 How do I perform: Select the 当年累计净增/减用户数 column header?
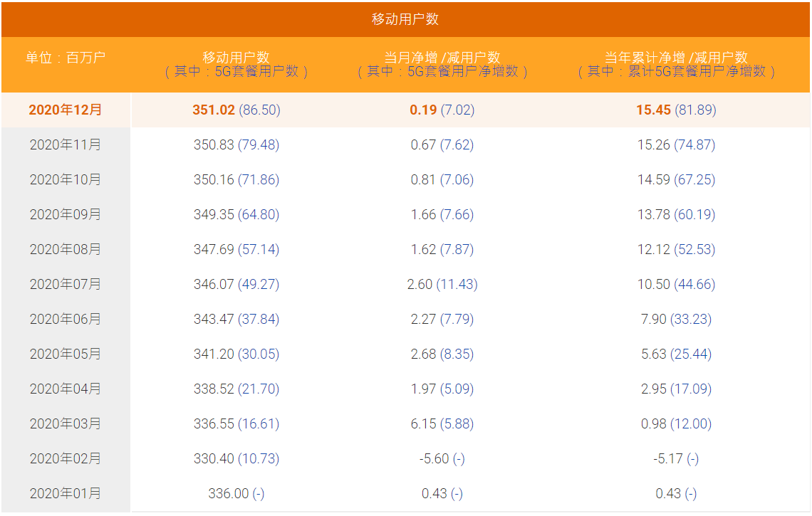click(x=676, y=58)
